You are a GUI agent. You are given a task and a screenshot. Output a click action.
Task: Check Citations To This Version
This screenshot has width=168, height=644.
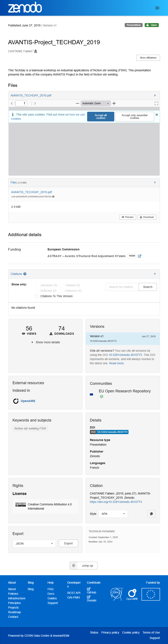(x=37, y=296)
